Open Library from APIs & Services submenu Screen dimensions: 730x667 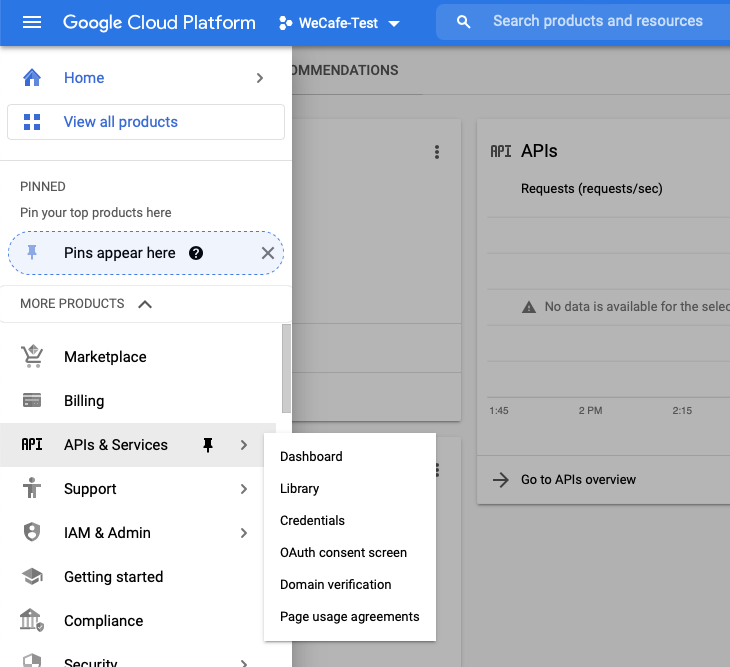coord(300,489)
